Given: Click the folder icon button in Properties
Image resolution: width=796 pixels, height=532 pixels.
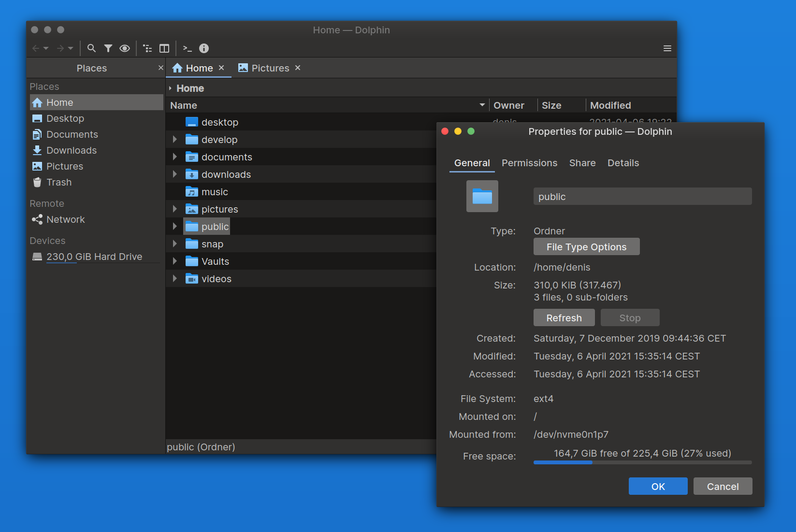Looking at the screenshot, I should click(482, 196).
